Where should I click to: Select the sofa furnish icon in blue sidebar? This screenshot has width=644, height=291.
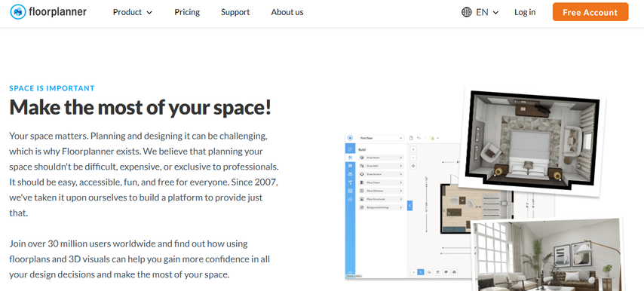351,174
